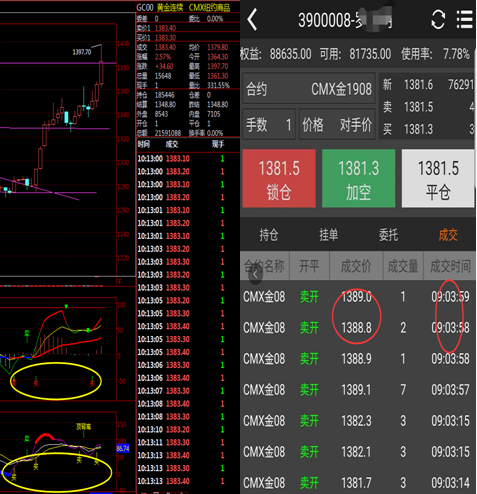This screenshot has width=477, height=494.
Task: Click the green 1381.3 加空 button
Action: coord(358,178)
